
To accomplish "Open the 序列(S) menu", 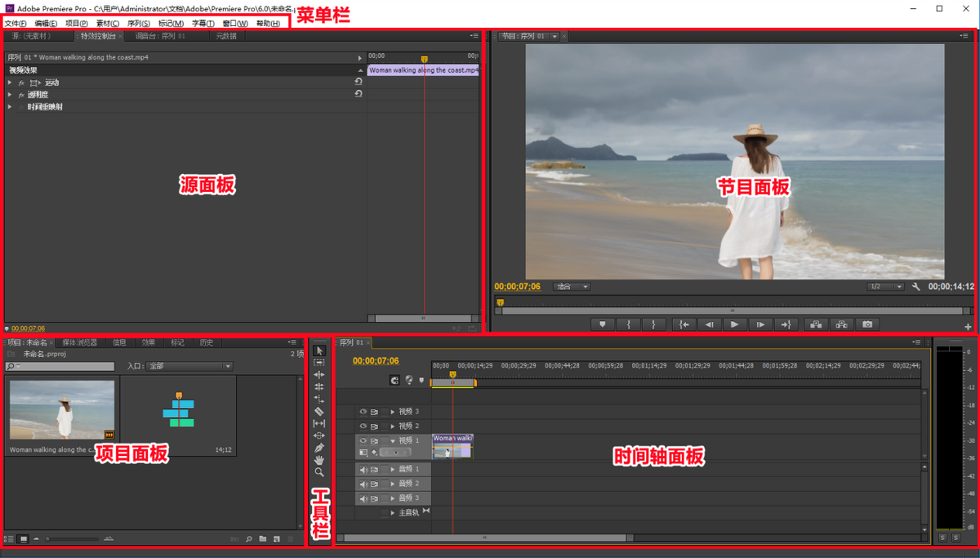I will point(138,24).
